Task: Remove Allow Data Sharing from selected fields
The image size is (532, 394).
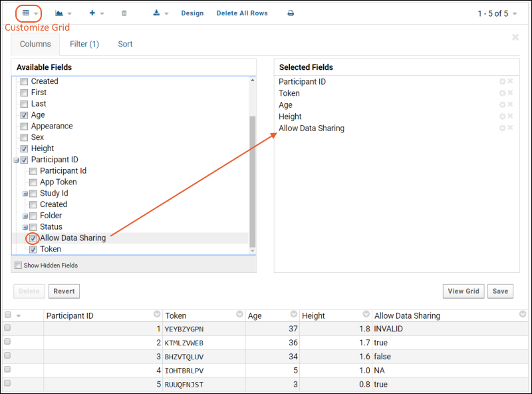Action: (510, 128)
